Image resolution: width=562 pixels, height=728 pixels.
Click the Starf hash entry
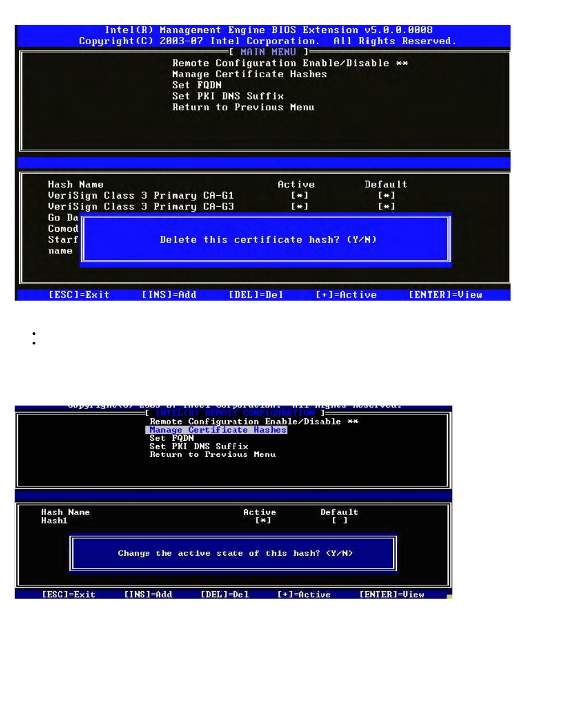tap(63, 240)
